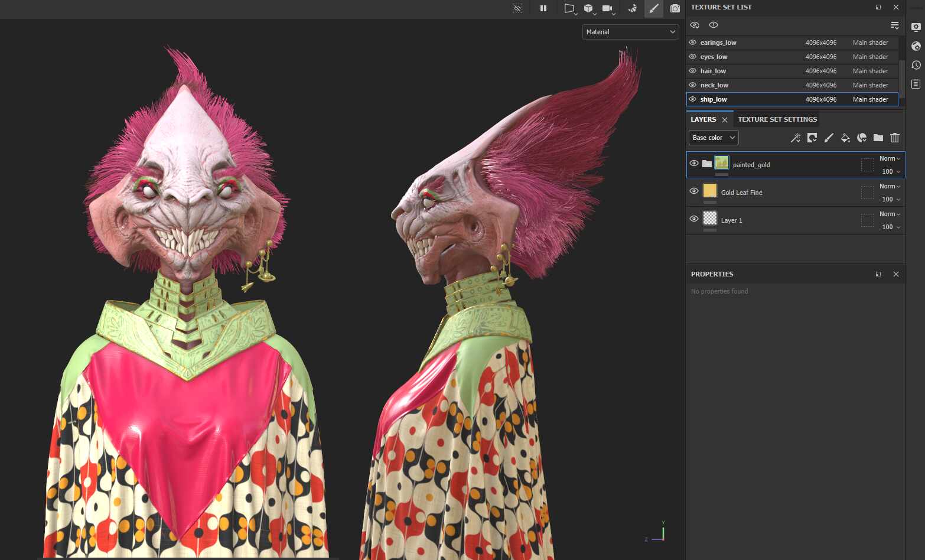Select the Layer 1 checkered thumbnail
The height and width of the screenshot is (560, 925).
[x=710, y=218]
